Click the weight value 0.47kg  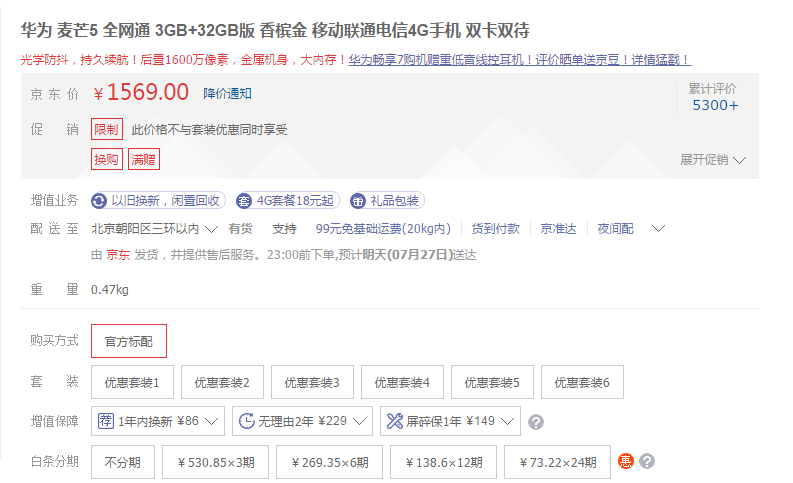click(x=110, y=290)
